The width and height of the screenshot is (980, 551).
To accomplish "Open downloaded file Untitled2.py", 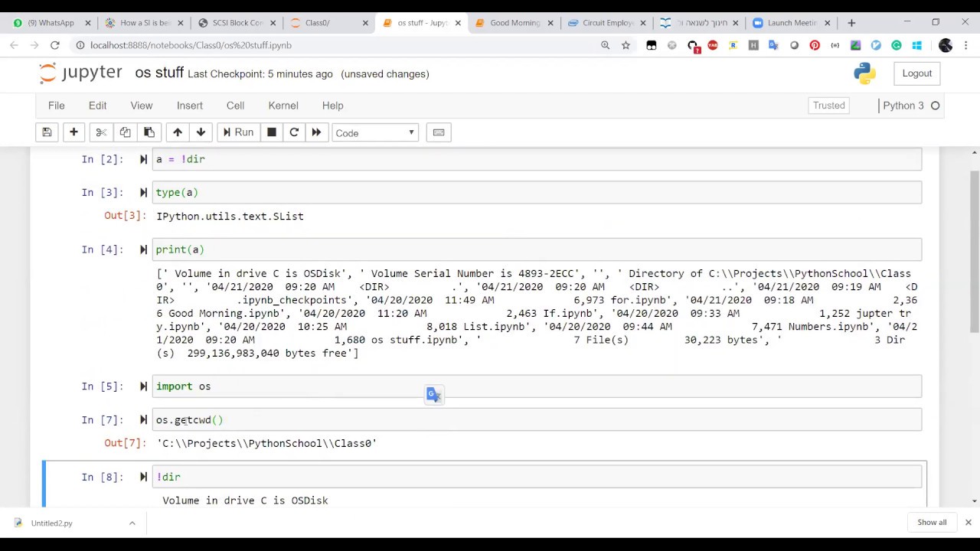I will point(51,523).
